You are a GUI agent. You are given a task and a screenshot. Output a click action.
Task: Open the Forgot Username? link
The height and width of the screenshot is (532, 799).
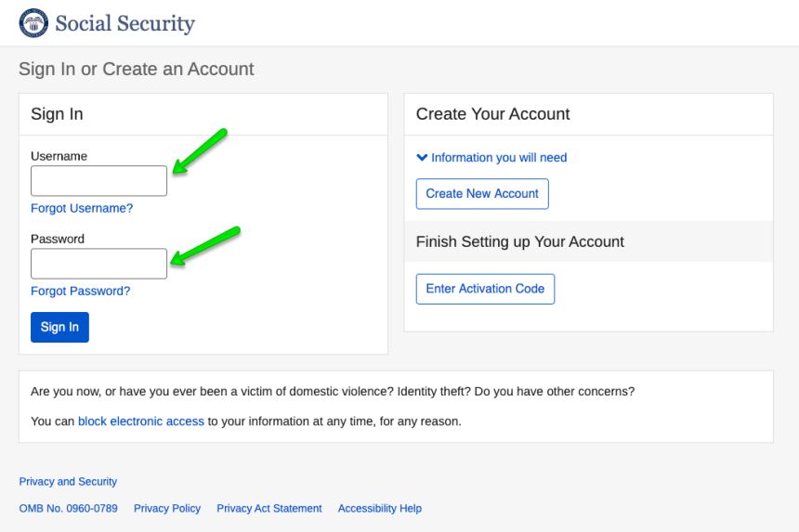tap(82, 208)
